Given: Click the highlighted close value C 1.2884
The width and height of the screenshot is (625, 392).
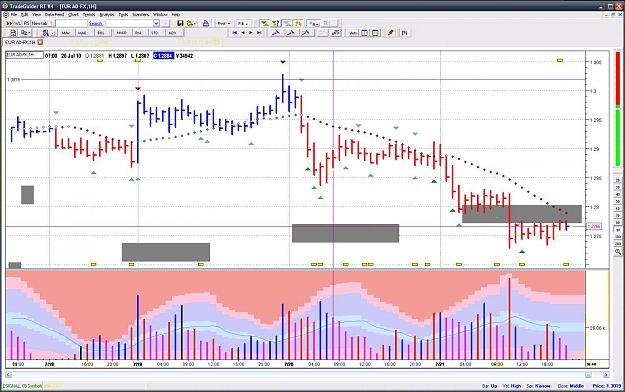Looking at the screenshot, I should click(x=163, y=56).
